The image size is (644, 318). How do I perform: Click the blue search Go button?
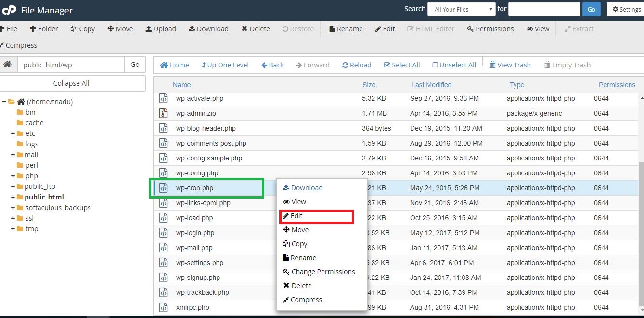591,9
